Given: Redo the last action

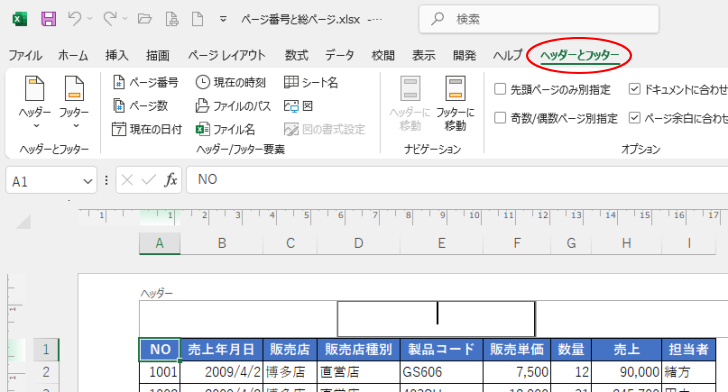Looking at the screenshot, I should 110,19.
